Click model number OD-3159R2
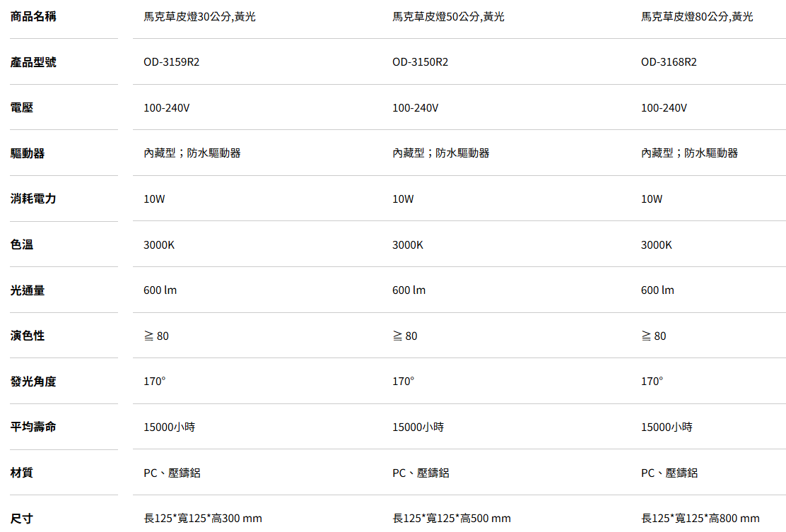 172,62
